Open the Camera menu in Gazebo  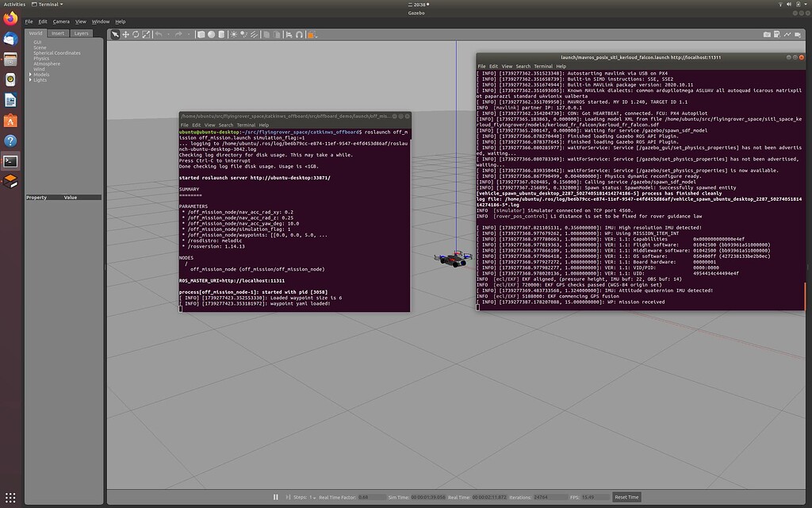(61, 21)
